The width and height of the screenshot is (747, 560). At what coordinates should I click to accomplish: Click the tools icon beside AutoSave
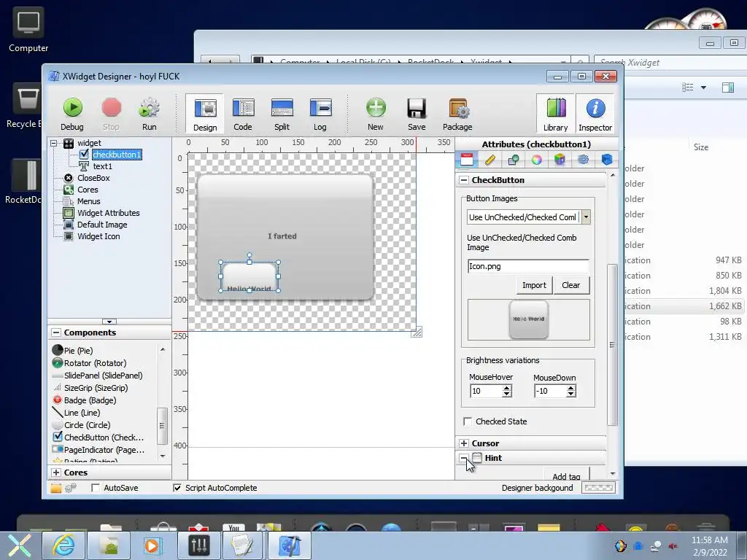pos(71,488)
